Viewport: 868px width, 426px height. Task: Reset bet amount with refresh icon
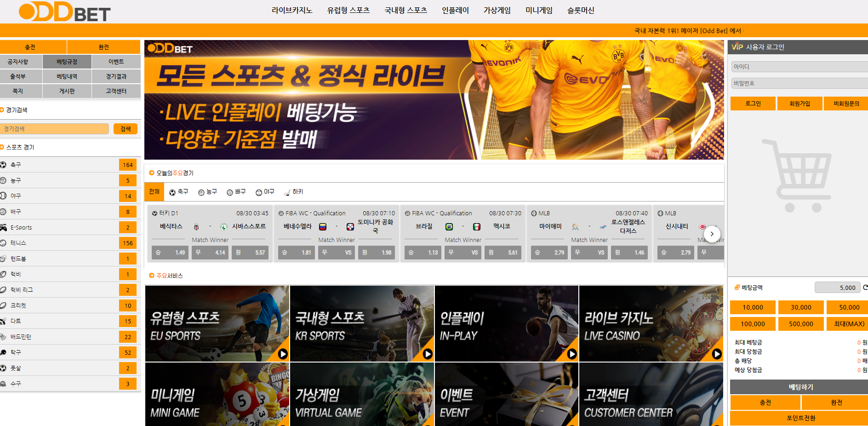pyautogui.click(x=865, y=288)
